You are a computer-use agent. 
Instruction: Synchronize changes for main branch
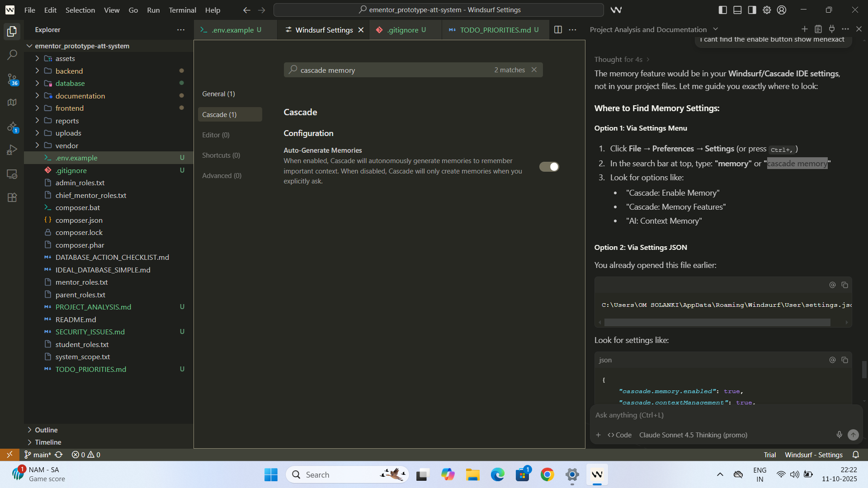point(59,455)
